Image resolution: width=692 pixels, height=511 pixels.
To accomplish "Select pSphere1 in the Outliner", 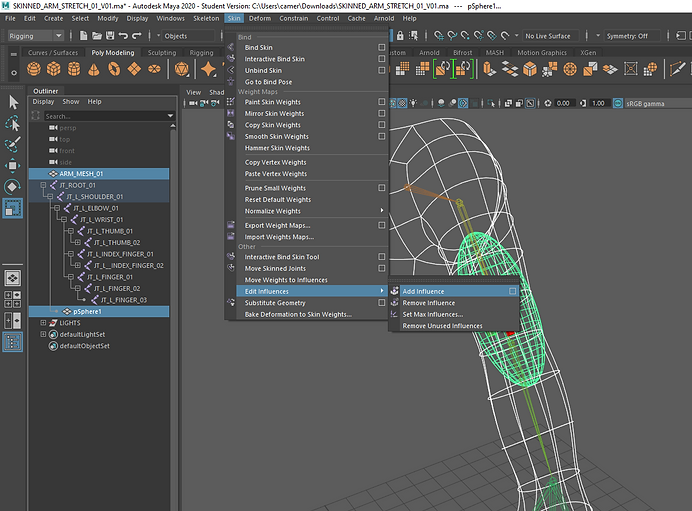I will (99, 312).
